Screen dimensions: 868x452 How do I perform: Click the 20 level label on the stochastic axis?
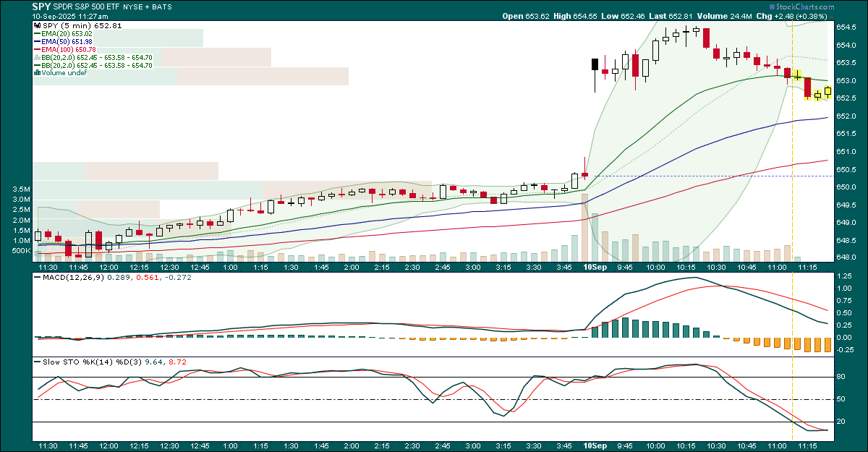841,422
